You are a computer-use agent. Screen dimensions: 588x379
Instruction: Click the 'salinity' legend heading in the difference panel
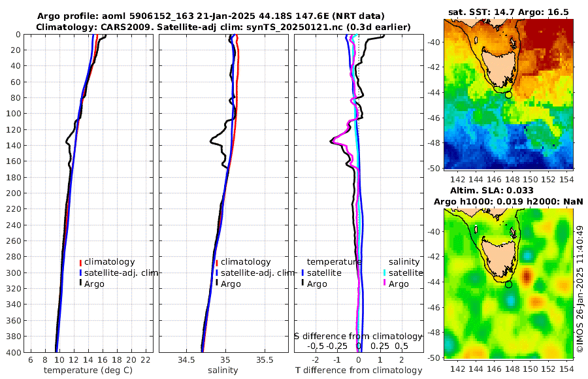(404, 262)
